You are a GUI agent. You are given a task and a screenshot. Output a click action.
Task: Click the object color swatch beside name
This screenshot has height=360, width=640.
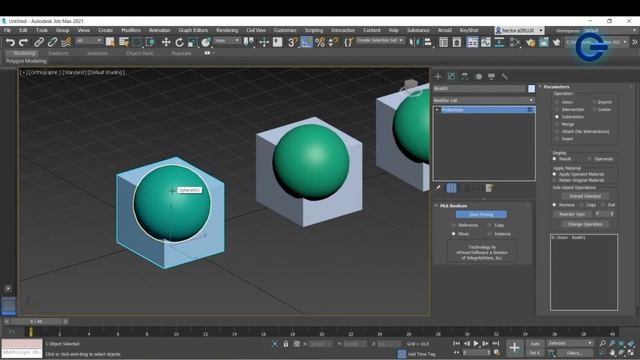(x=531, y=88)
